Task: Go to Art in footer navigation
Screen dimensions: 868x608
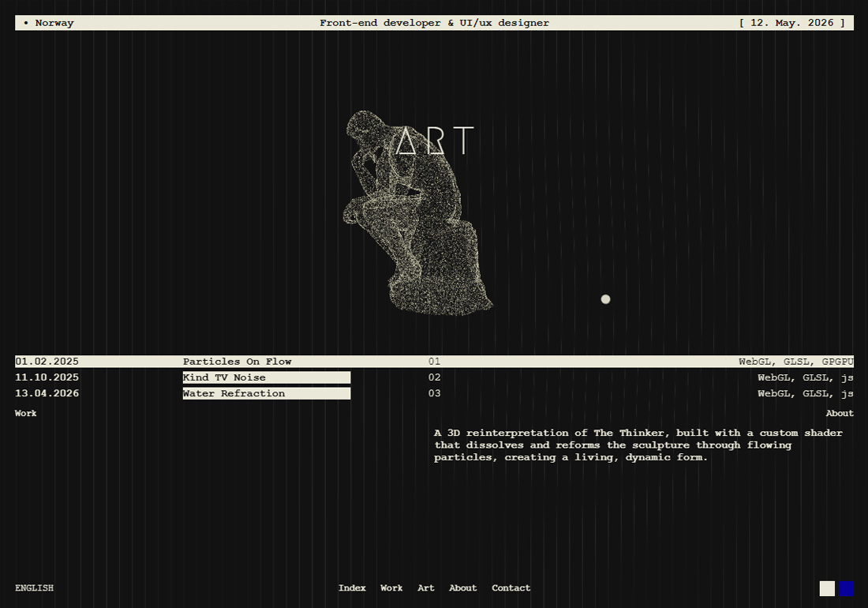Action: point(425,588)
